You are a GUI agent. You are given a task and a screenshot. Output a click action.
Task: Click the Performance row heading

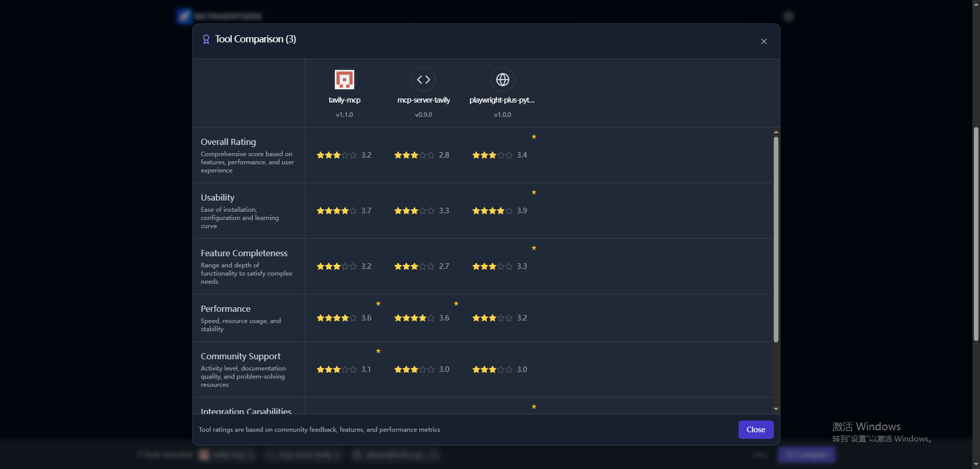click(x=226, y=309)
